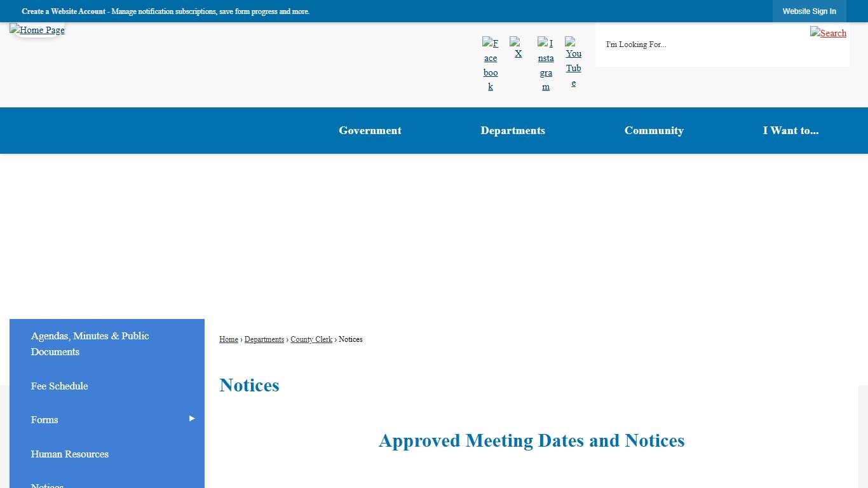868x488 pixels.
Task: Select Community in the navigation bar
Action: coord(654,130)
